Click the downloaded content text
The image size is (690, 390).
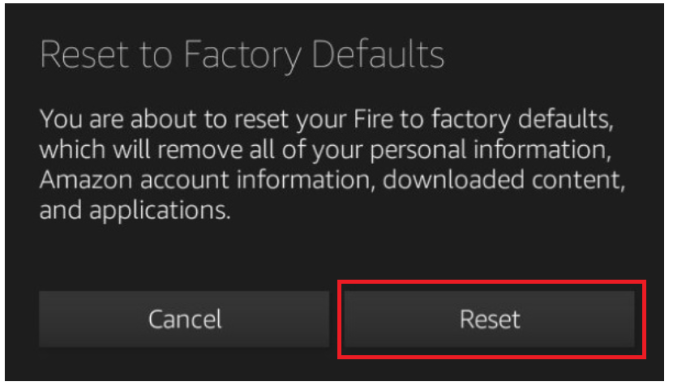pyautogui.click(x=504, y=180)
